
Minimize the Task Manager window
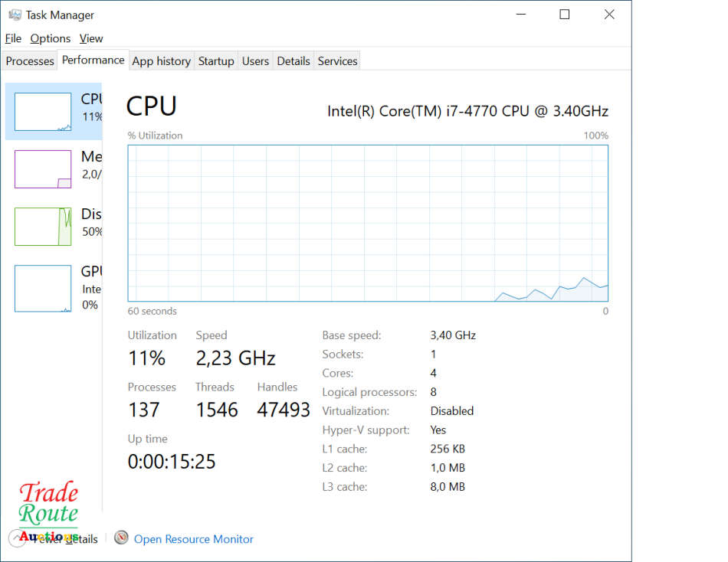point(520,15)
